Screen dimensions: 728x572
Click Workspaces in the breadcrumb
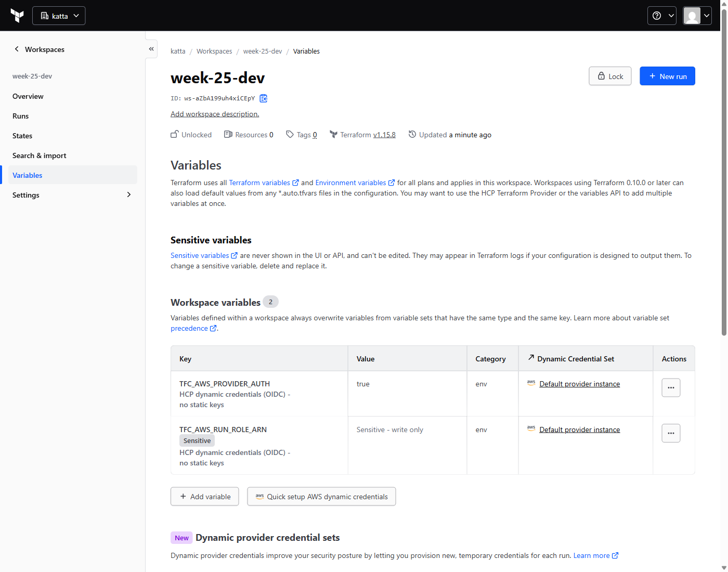[214, 51]
